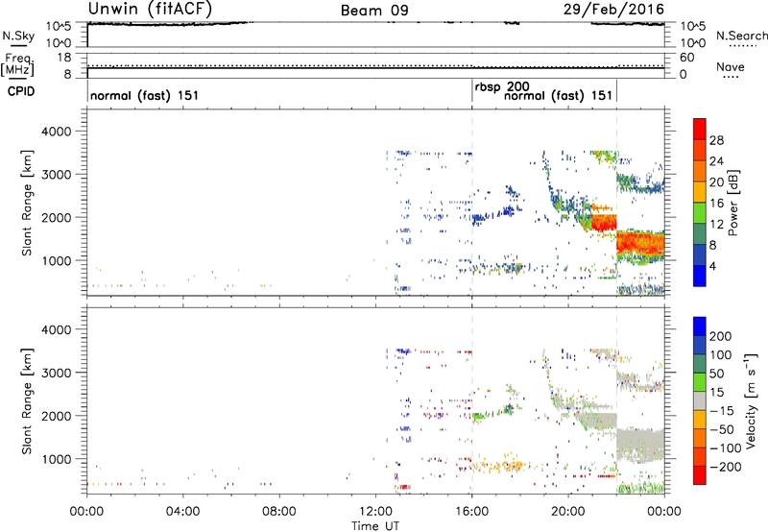Click the '04:00' time axis tick label
This screenshot has width=768, height=532.
(x=182, y=512)
